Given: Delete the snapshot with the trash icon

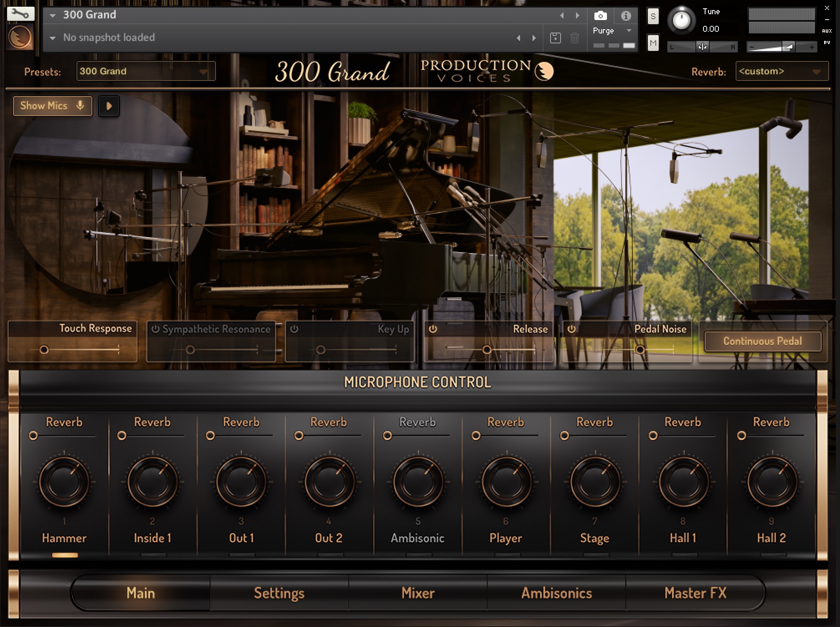Looking at the screenshot, I should (x=575, y=38).
